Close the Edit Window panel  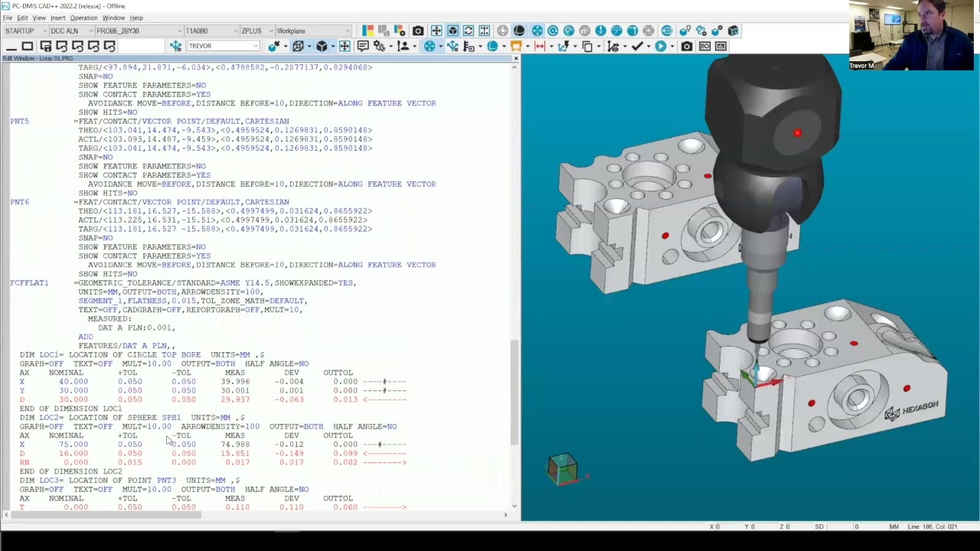click(515, 58)
